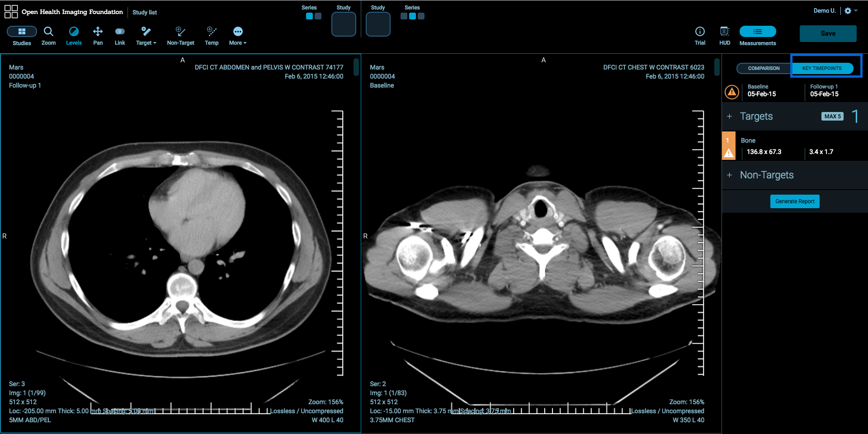Choose the Non-Target measurement tool
Image resolution: width=868 pixels, height=434 pixels.
click(x=180, y=35)
